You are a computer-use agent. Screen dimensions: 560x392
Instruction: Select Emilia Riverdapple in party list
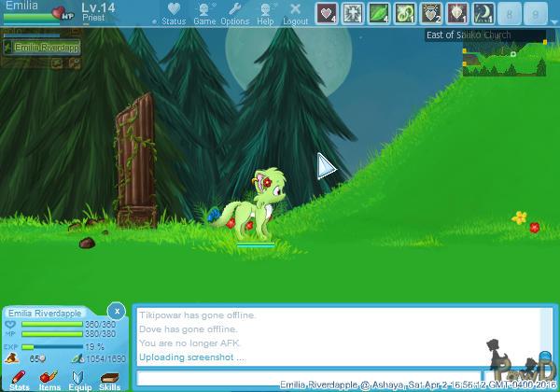coord(40,47)
